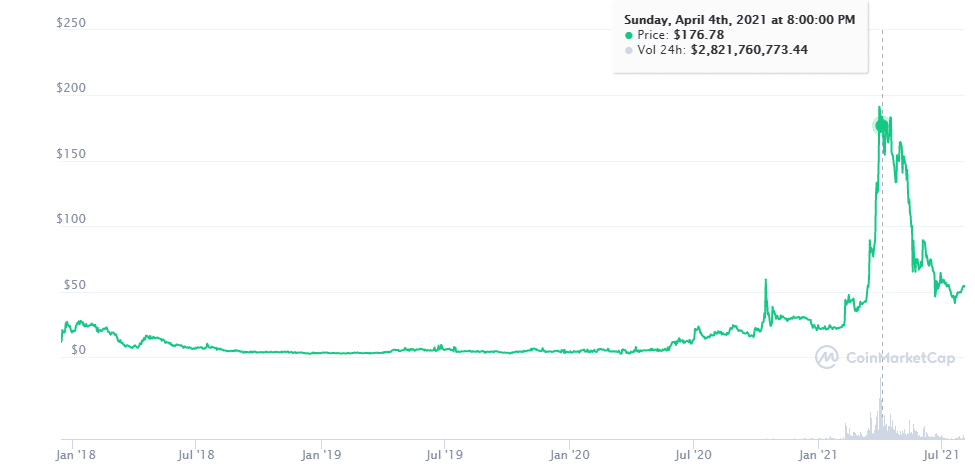975x474 pixels.
Task: Click the $250 y-axis label
Action: click(x=72, y=23)
